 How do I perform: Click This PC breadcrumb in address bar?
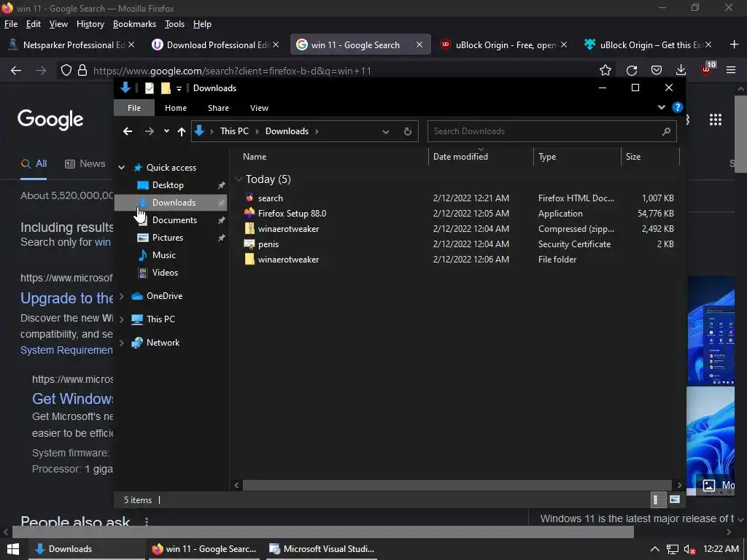pyautogui.click(x=234, y=131)
